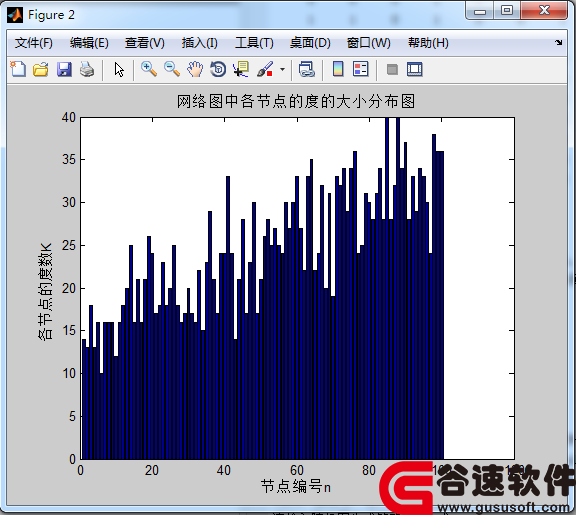
Task: Print the figure with the printer icon
Action: [87, 69]
